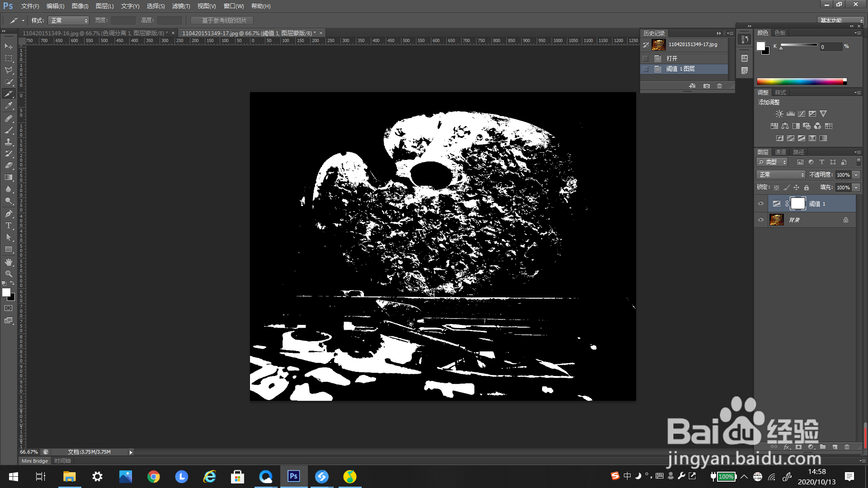The height and width of the screenshot is (488, 868).
Task: Click the 基于参考线的切片 button
Action: (x=222, y=20)
